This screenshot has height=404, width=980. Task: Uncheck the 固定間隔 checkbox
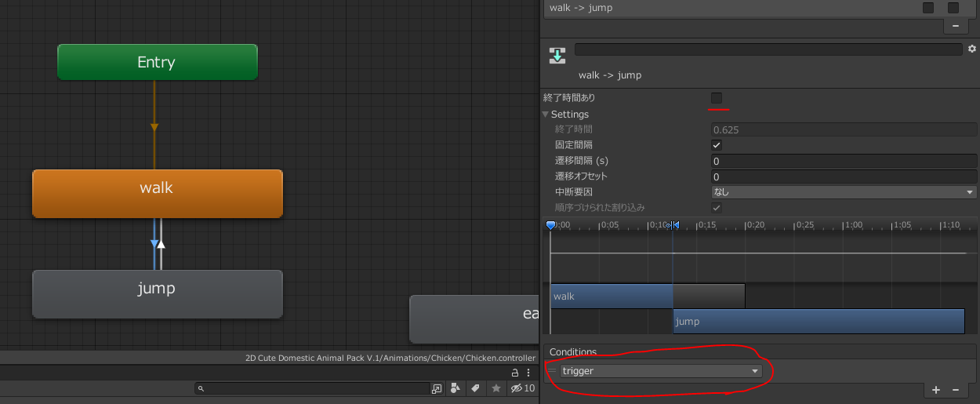pyautogui.click(x=717, y=145)
